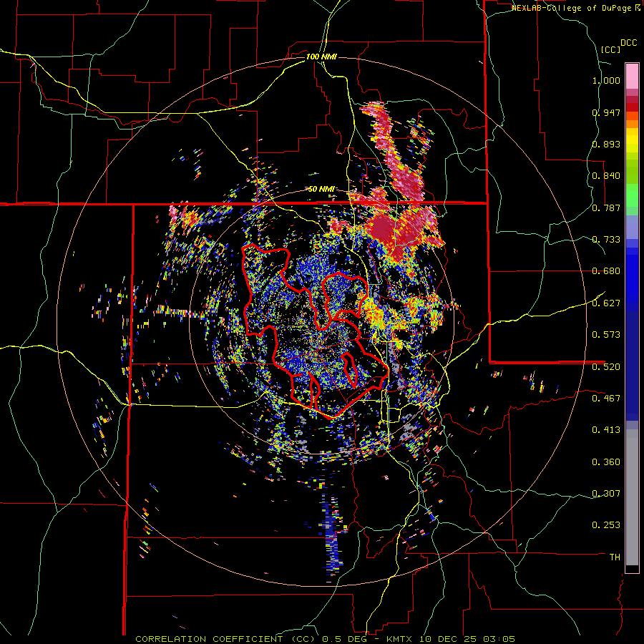This screenshot has height=644, width=644.
Task: Pick the bright green color bar segment
Action: [632, 195]
